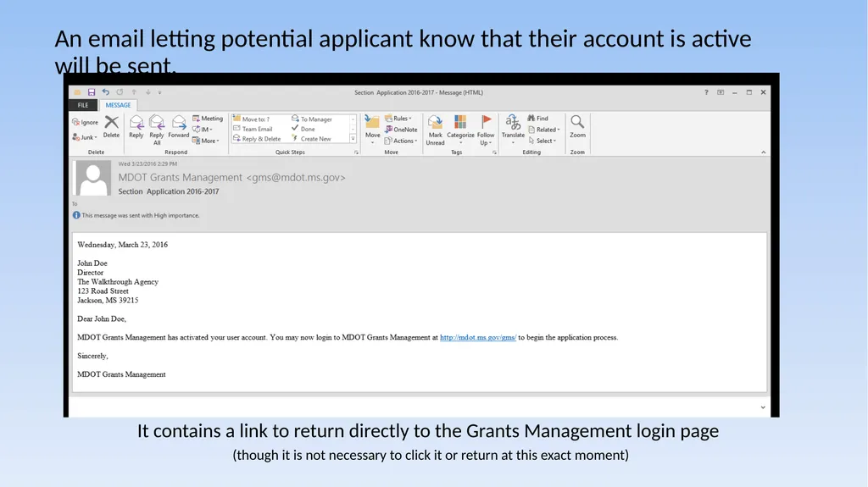Screen dimensions: 868x487
Task: Choose the 'Move to: ?' quick step
Action: 252,119
